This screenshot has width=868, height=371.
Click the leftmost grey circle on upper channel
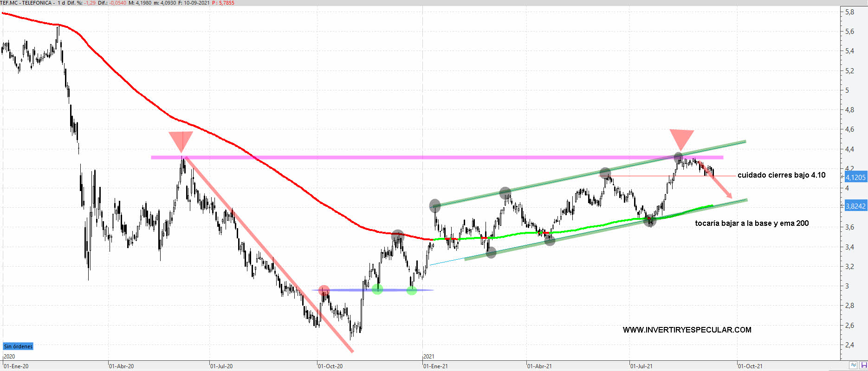435,205
